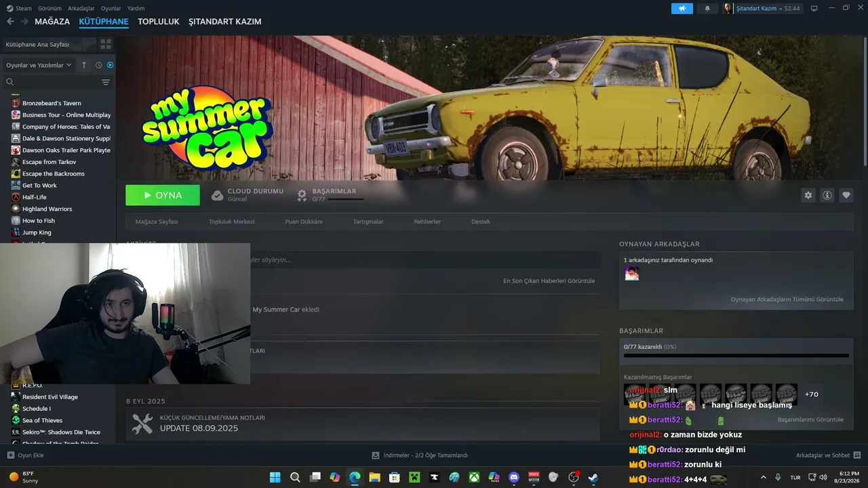Open the UPDATE 08.09.2025 patch notes
868x488 pixels.
[x=363, y=424]
